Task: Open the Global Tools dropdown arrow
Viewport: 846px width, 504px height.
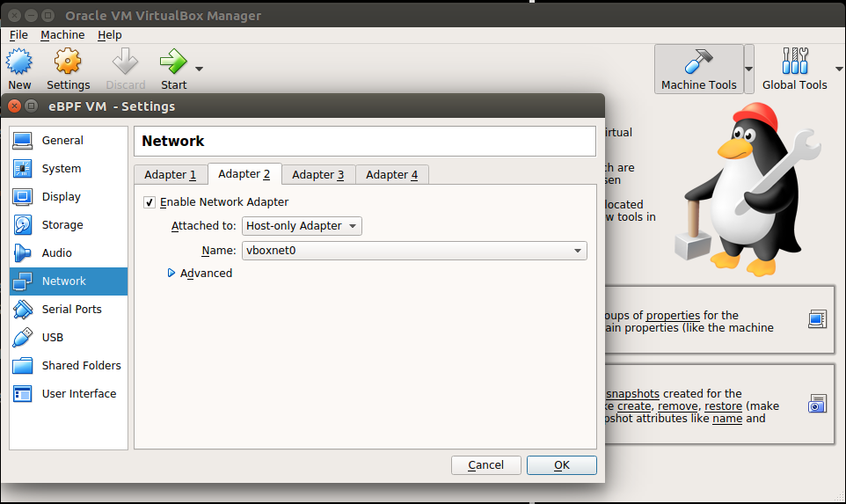Action: pos(839,69)
